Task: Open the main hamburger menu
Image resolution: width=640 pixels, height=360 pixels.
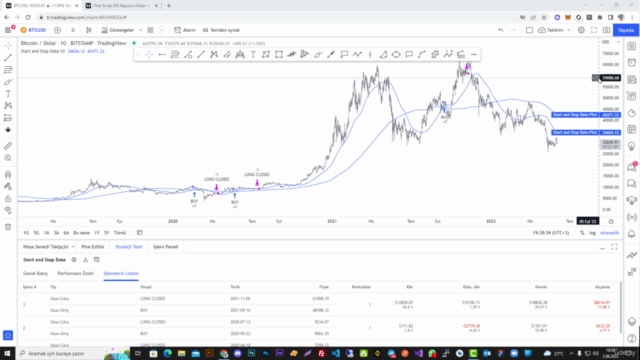Action: (8, 30)
